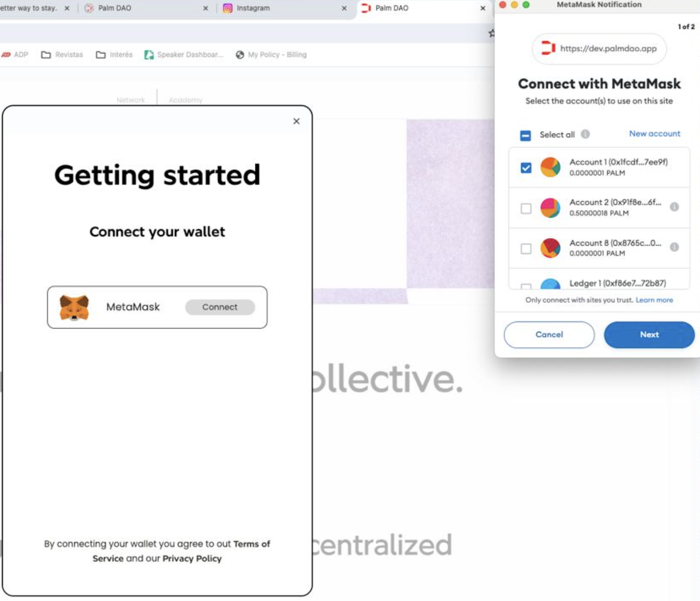Open the Interés bookmarks folder
Screen dimensions: 700x601
(114, 55)
